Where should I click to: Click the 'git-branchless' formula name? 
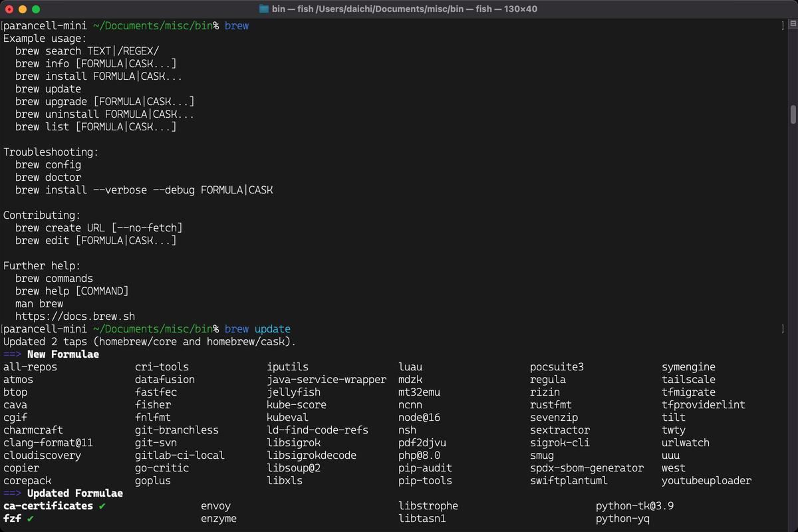177,430
